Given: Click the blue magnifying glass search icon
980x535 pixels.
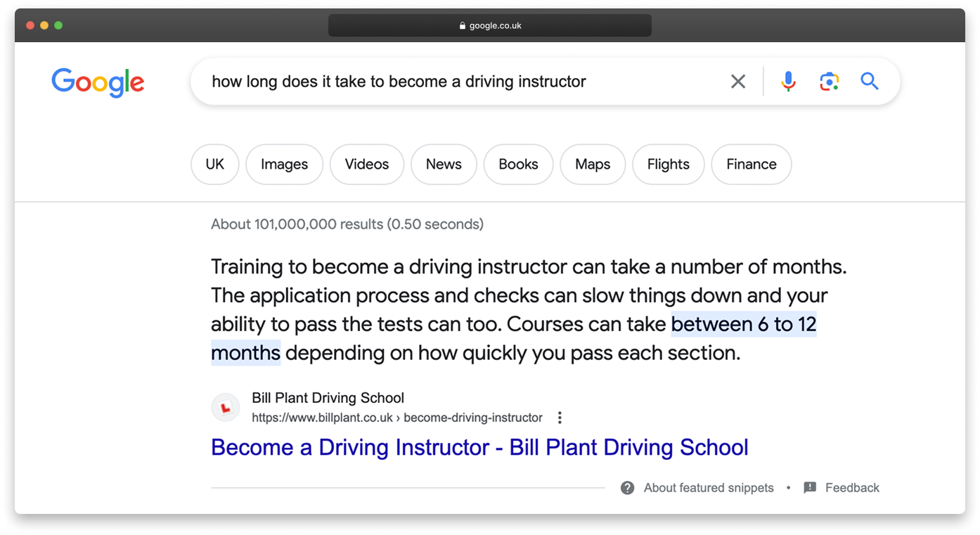Looking at the screenshot, I should pyautogui.click(x=870, y=82).
